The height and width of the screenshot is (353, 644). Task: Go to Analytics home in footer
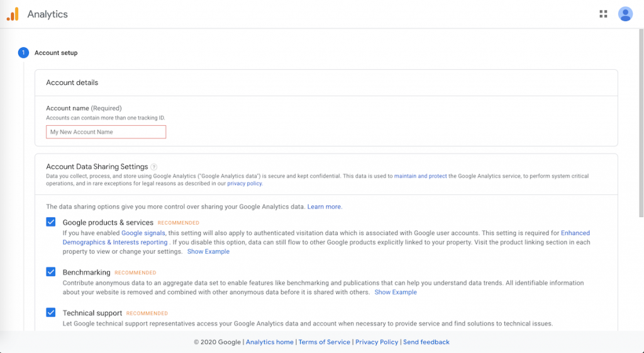[269, 342]
